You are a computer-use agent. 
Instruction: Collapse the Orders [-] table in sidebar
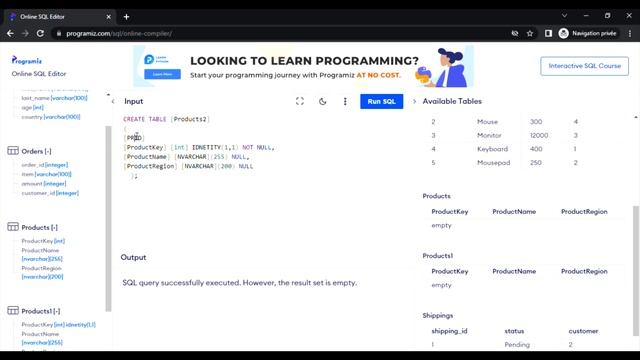(36, 151)
